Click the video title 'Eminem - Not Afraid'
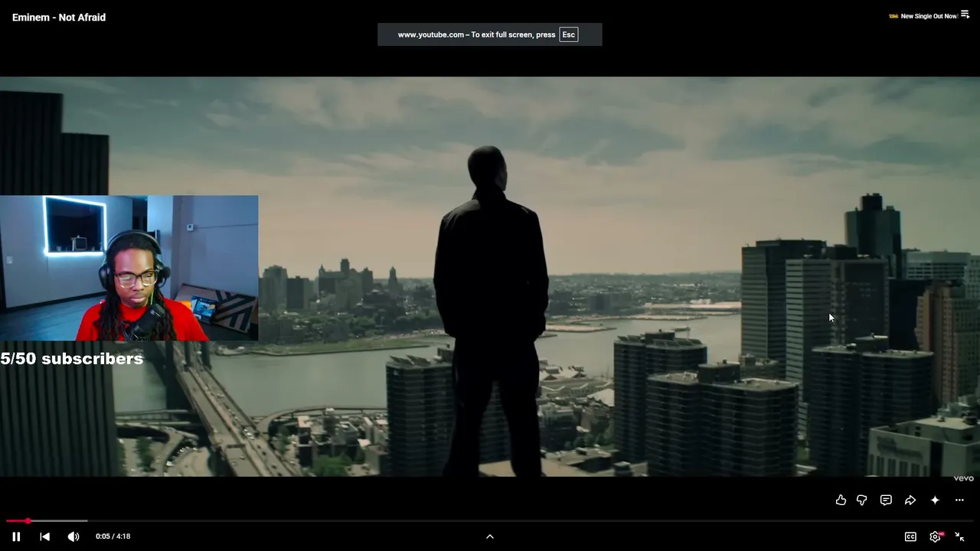 point(59,17)
